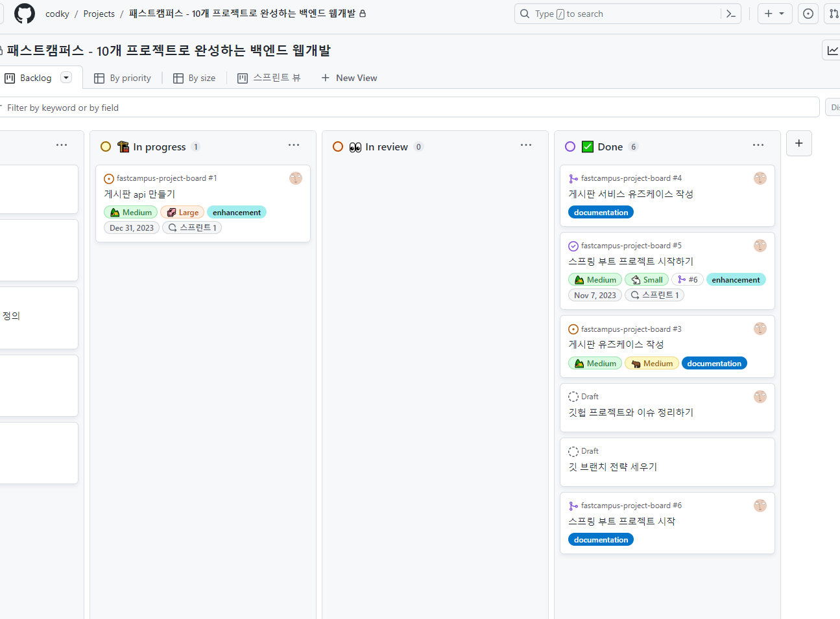840x619 pixels.
Task: Click the Done column item count 6
Action: [x=634, y=146]
